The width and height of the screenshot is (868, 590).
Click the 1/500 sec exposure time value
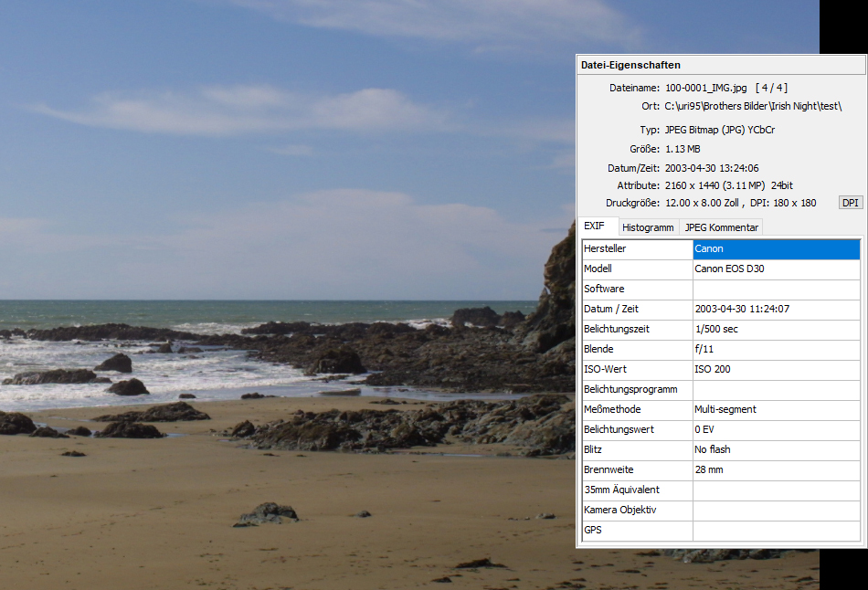coord(776,330)
